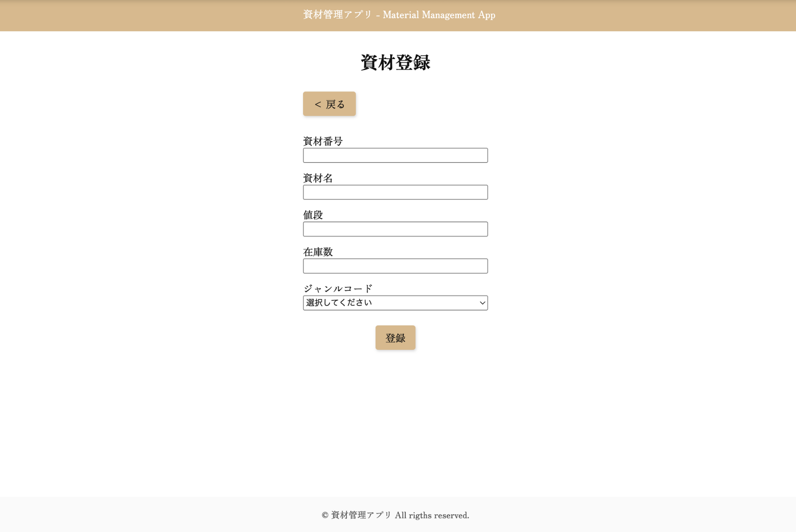The width and height of the screenshot is (796, 532).
Task: Click 資材管理アプリ in the header bar
Action: (x=337, y=15)
